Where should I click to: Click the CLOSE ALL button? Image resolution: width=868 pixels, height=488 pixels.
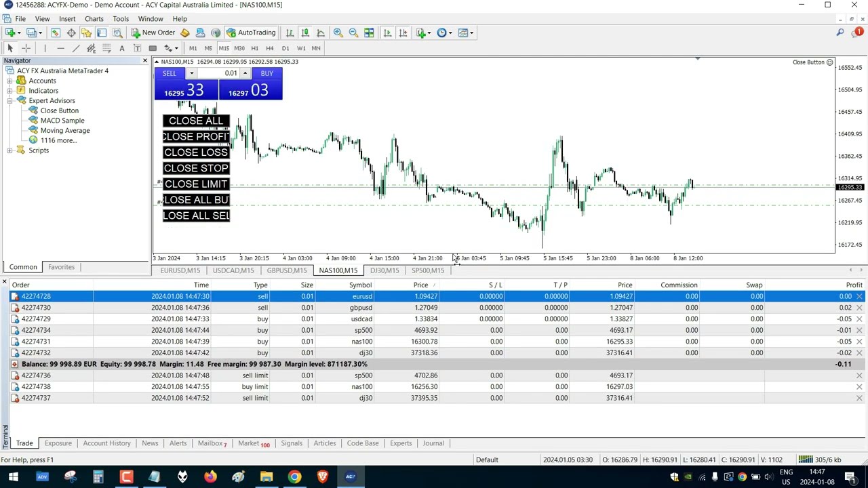[x=196, y=121]
